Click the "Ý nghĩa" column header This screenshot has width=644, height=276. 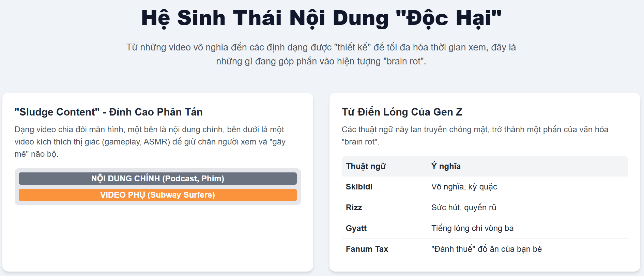(x=446, y=166)
